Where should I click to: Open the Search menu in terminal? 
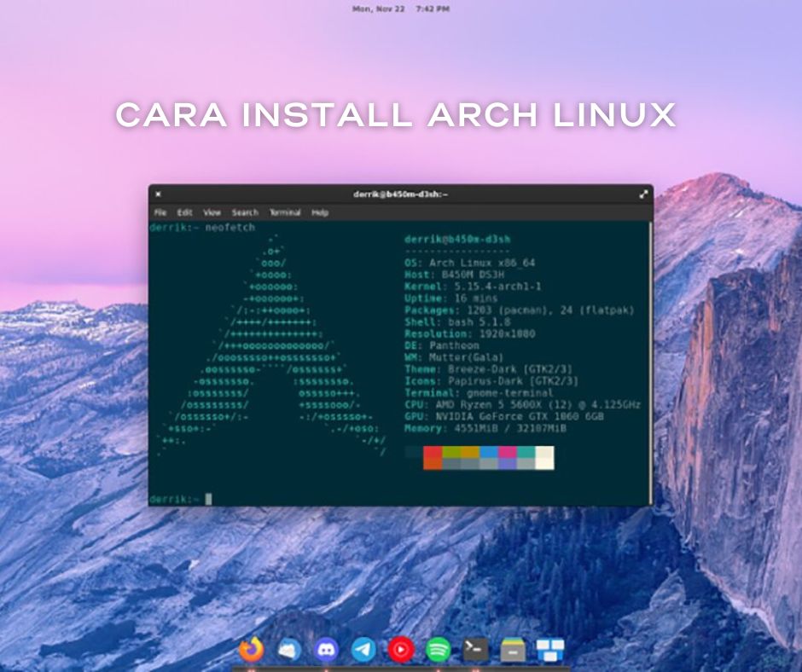pyautogui.click(x=245, y=212)
